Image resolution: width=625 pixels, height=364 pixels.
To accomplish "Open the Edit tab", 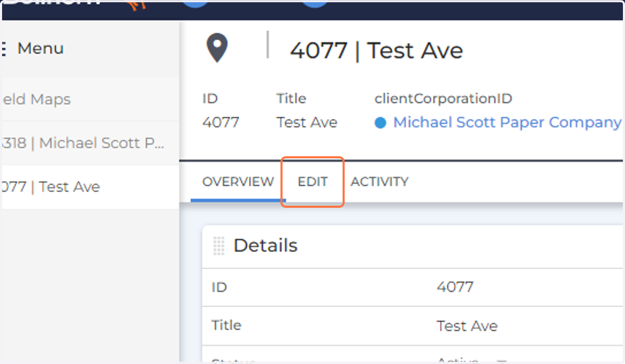I will 312,182.
